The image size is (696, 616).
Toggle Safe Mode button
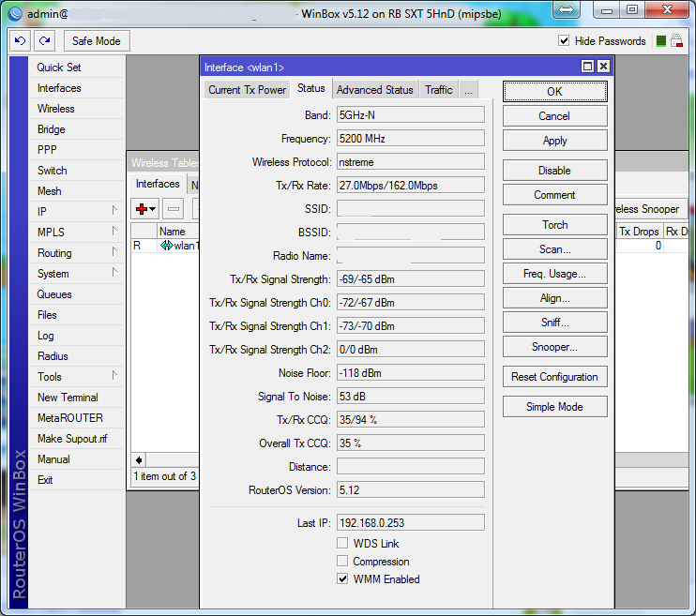97,41
